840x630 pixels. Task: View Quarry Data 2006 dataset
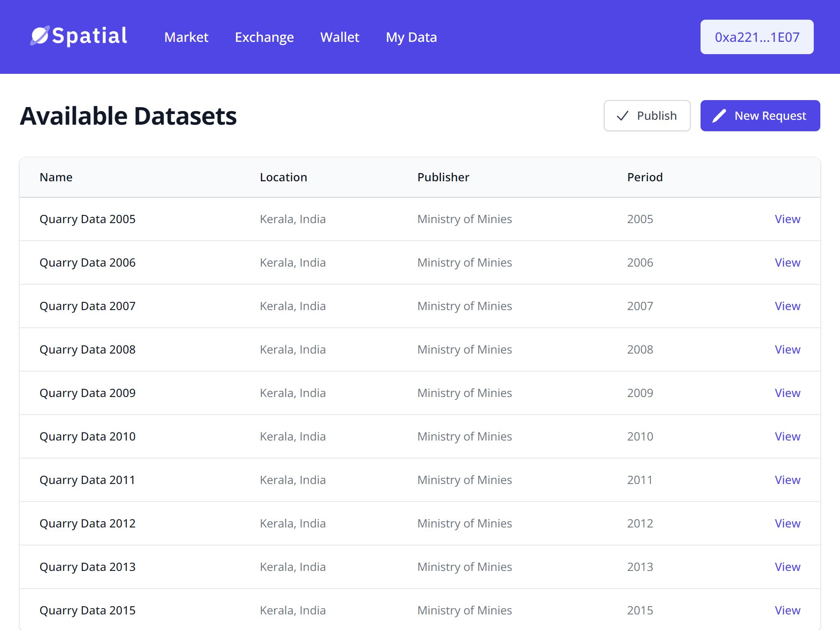coord(787,262)
